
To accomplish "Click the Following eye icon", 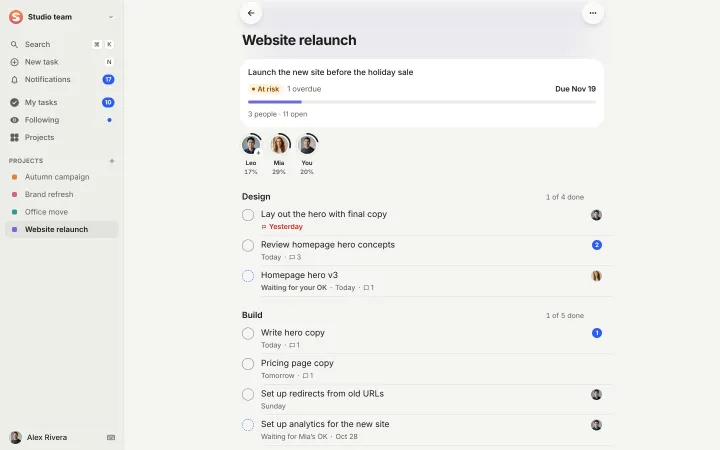I will (14, 120).
